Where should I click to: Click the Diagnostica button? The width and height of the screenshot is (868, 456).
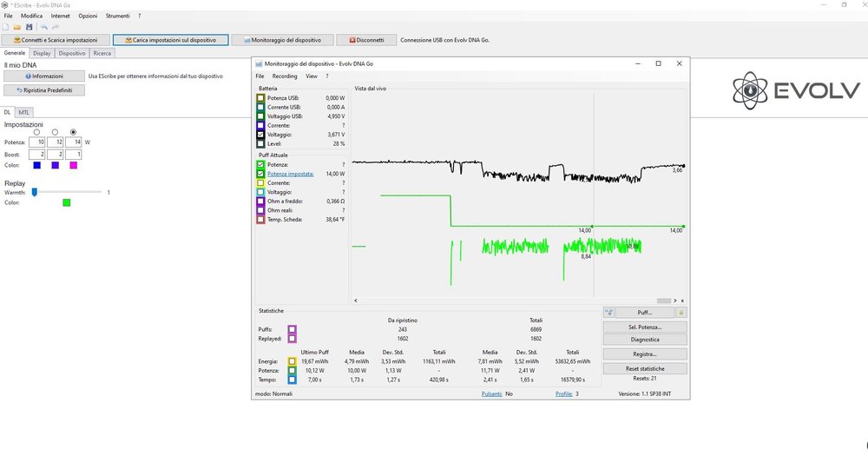point(645,340)
